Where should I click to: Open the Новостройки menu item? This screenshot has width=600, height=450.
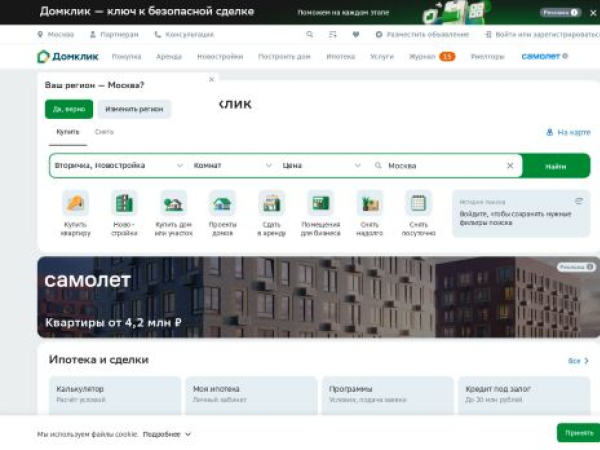220,57
